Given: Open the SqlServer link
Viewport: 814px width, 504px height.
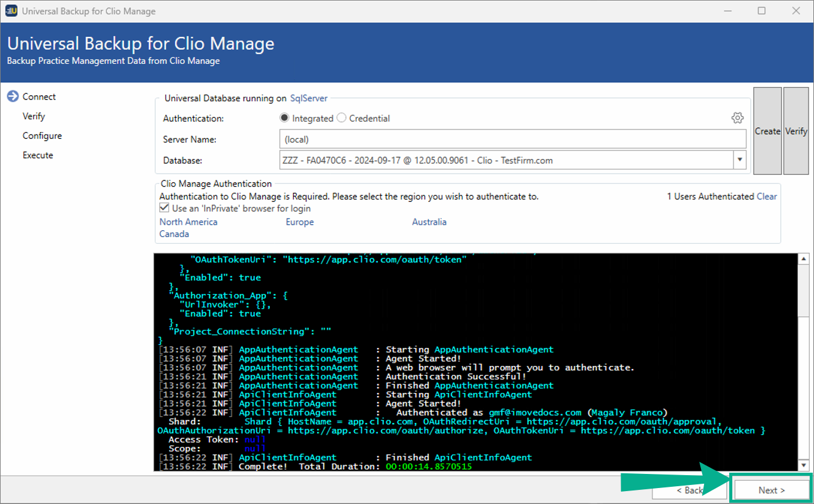Looking at the screenshot, I should pos(309,98).
